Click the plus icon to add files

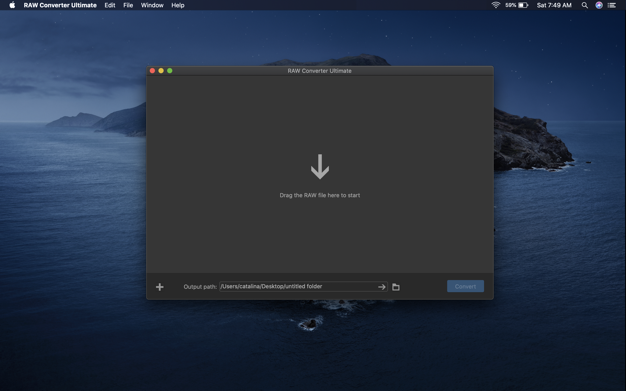click(x=160, y=287)
